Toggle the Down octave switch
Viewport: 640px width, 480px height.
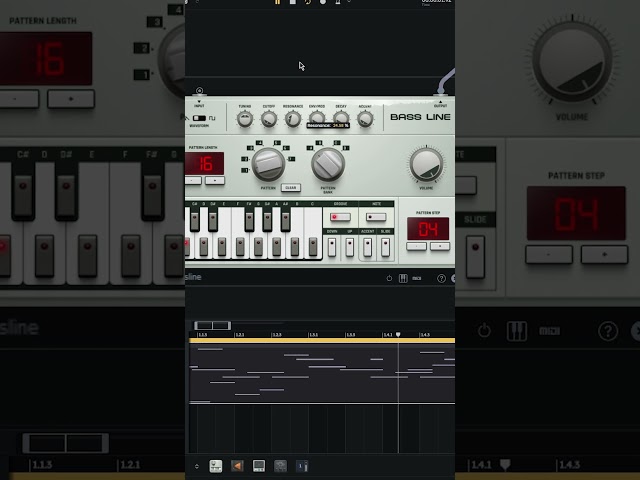(332, 247)
